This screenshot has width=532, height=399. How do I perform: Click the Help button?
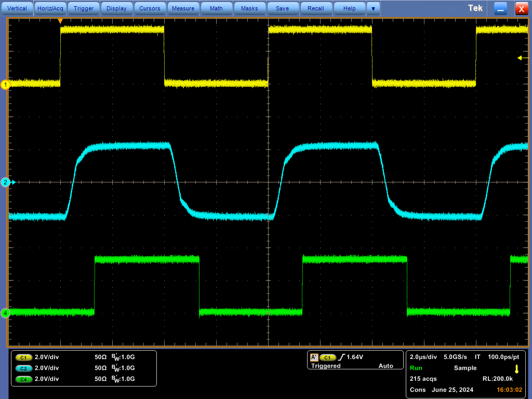pos(349,8)
